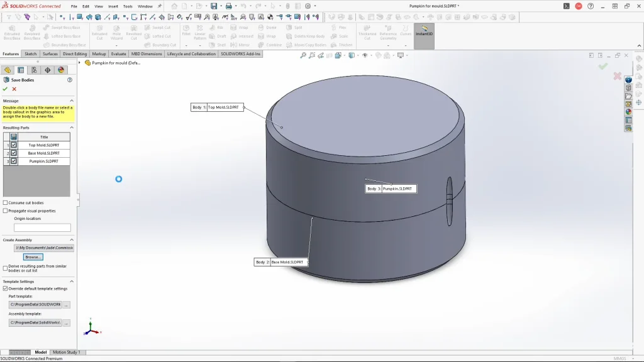Viewport: 644px width, 362px height.
Task: Open the Insert menu
Action: pos(113,6)
